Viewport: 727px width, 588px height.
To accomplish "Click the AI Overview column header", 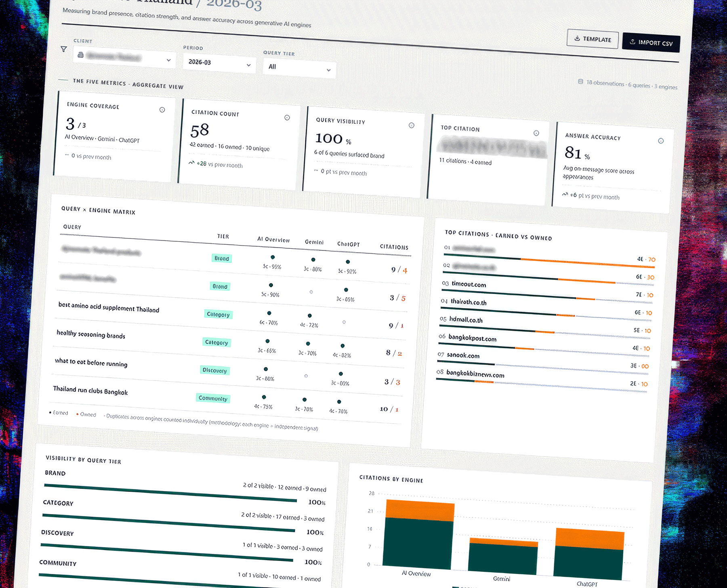I will tap(273, 239).
